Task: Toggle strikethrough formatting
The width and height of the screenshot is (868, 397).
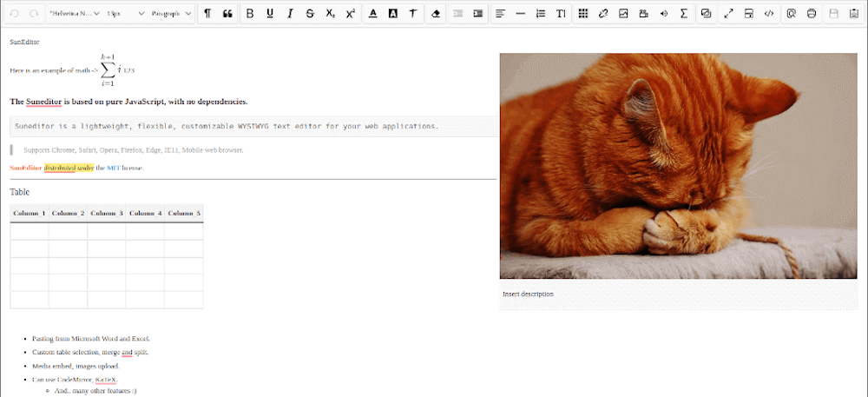Action: pos(310,14)
